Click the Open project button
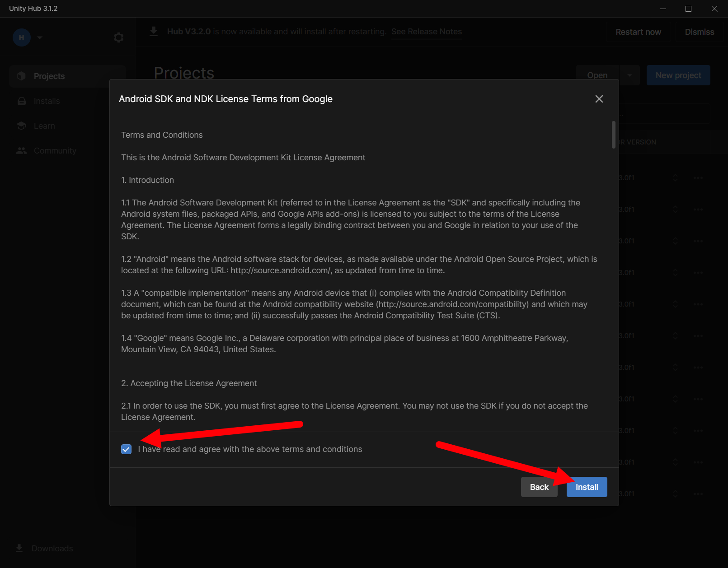The height and width of the screenshot is (568, 728). coord(597,75)
